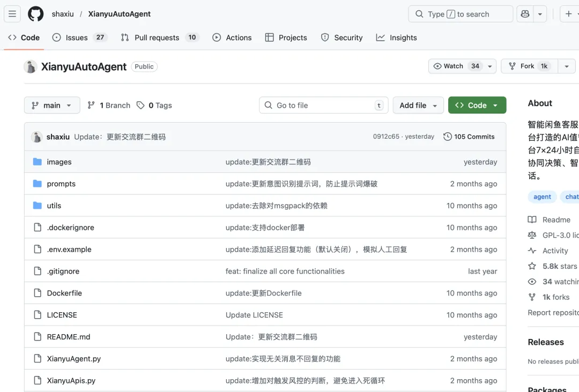View the 1 Branch link
This screenshot has height=392, width=579.
[x=109, y=105]
